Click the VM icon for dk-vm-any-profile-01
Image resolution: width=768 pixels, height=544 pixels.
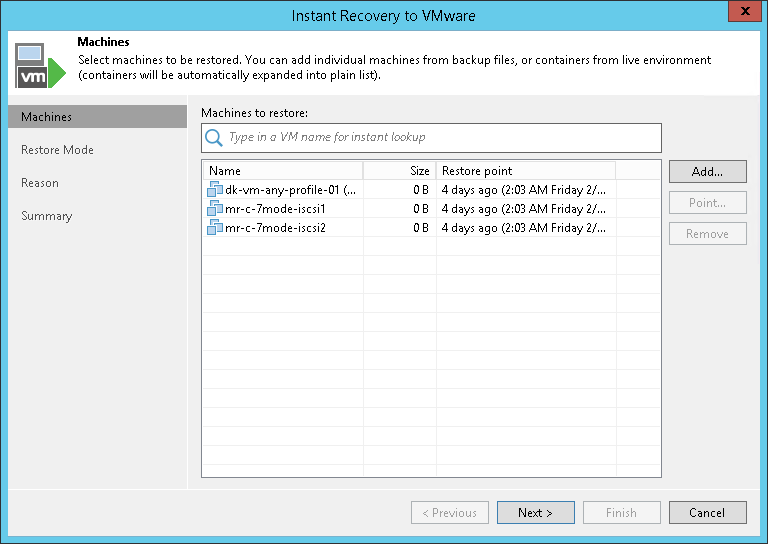[215, 190]
